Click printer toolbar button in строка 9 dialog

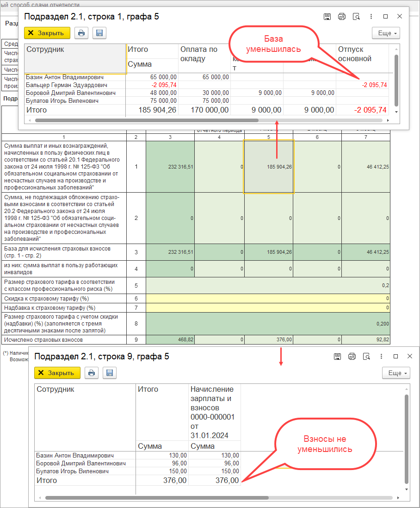tap(92, 373)
